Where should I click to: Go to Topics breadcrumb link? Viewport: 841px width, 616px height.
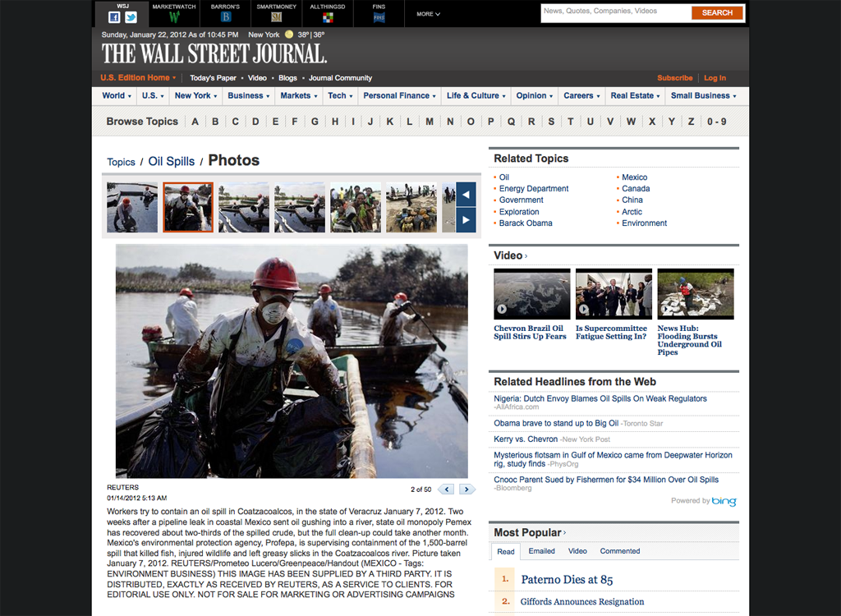tap(121, 162)
